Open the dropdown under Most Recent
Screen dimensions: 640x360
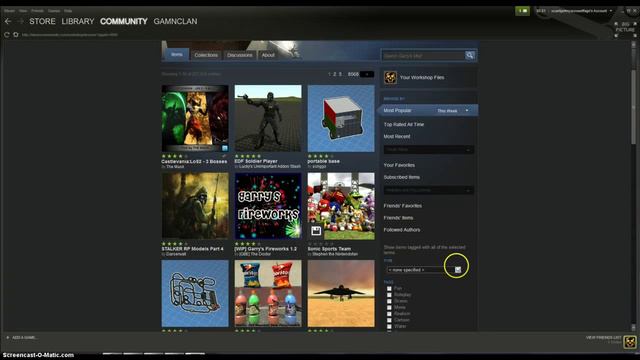point(429,150)
